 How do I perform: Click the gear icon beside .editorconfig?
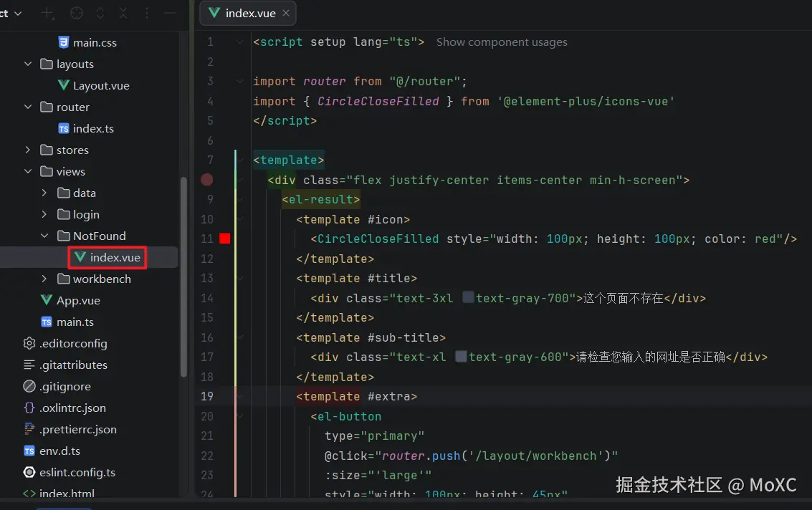point(29,343)
